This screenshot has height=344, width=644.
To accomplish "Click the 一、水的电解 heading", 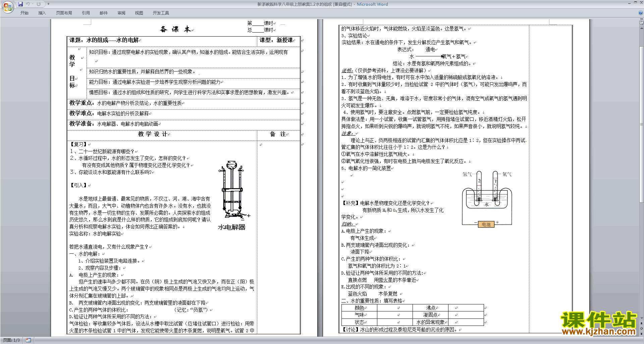I will point(85,254).
